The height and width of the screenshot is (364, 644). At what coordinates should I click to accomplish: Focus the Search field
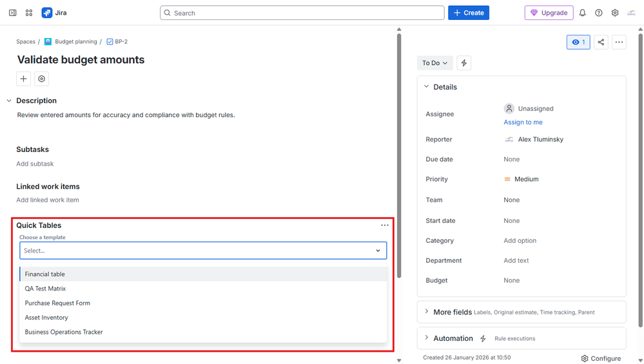point(302,13)
